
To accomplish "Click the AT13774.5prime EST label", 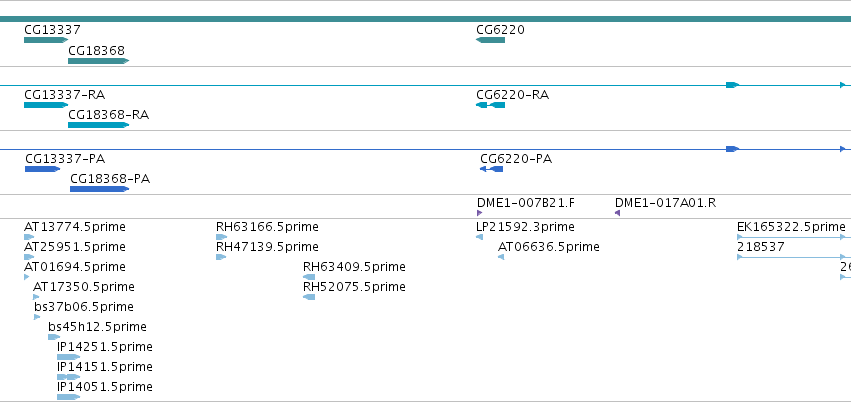I will tap(75, 227).
